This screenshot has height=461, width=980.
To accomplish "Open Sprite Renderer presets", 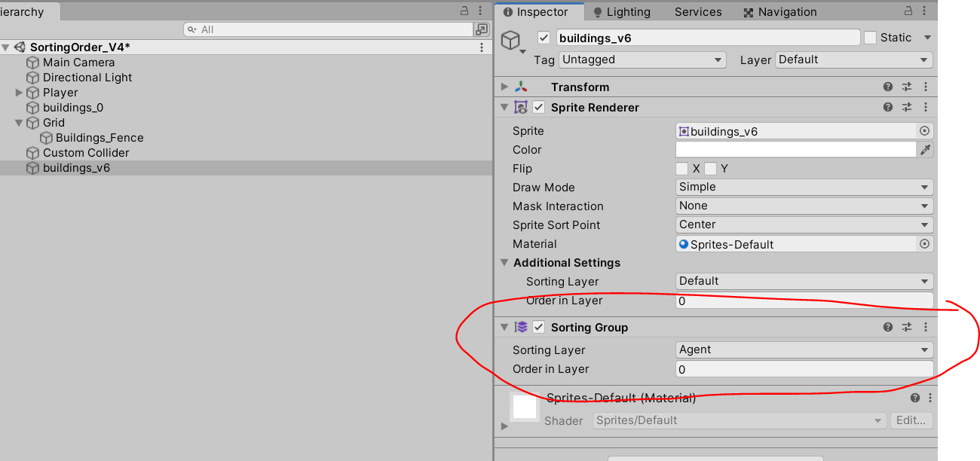I will pyautogui.click(x=907, y=108).
